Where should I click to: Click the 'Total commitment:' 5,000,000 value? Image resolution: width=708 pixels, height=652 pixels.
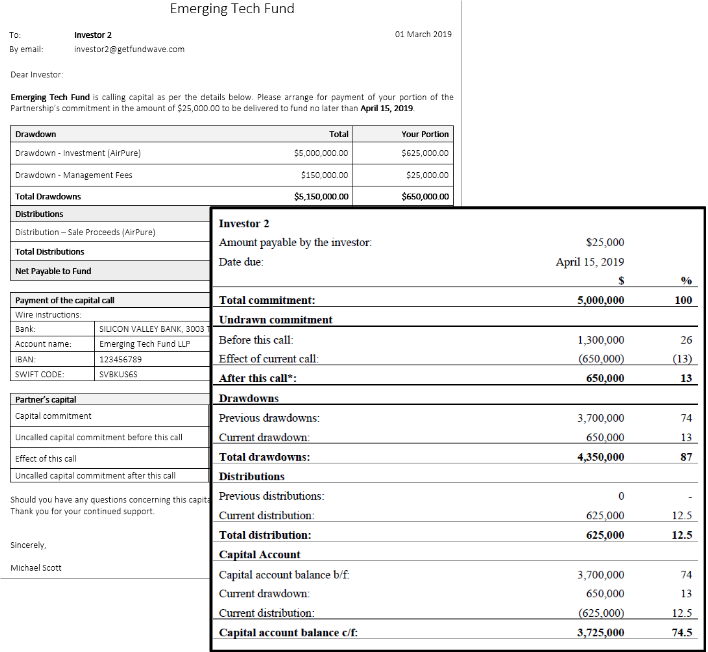(x=601, y=300)
